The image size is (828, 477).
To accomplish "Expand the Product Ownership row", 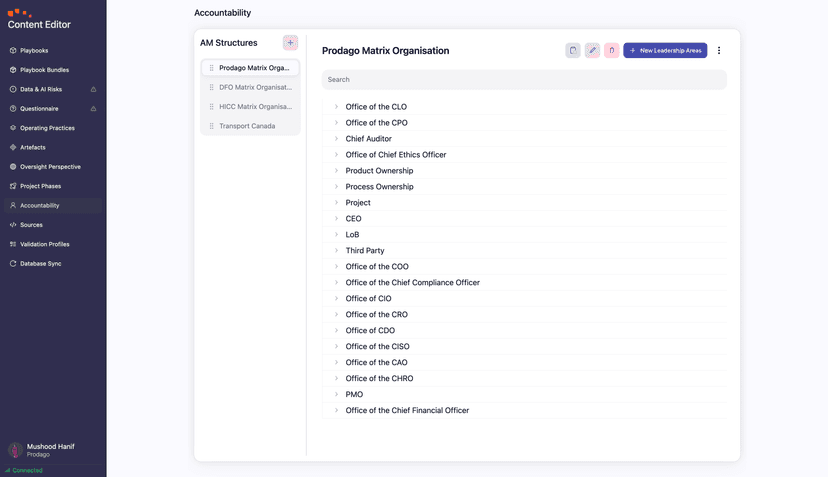I will click(x=336, y=171).
